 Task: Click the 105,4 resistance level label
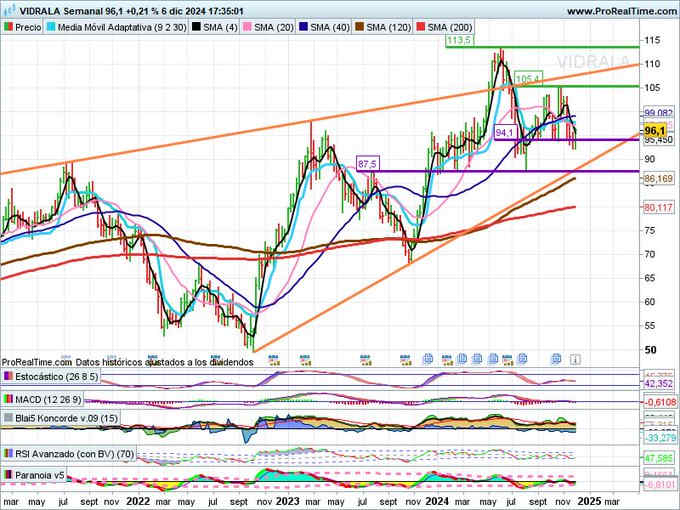(x=528, y=78)
